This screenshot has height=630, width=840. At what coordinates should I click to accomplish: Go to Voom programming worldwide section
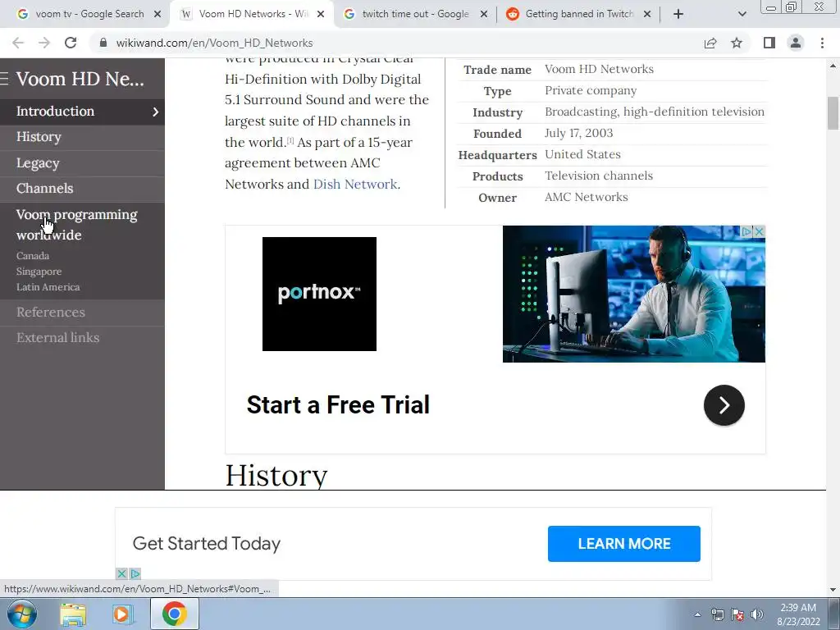76,225
